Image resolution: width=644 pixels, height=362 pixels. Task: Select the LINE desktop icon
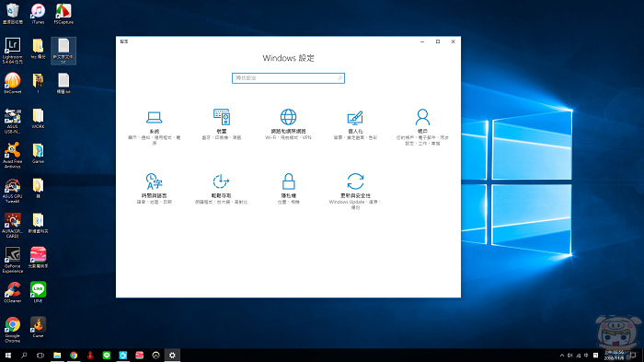(x=38, y=293)
